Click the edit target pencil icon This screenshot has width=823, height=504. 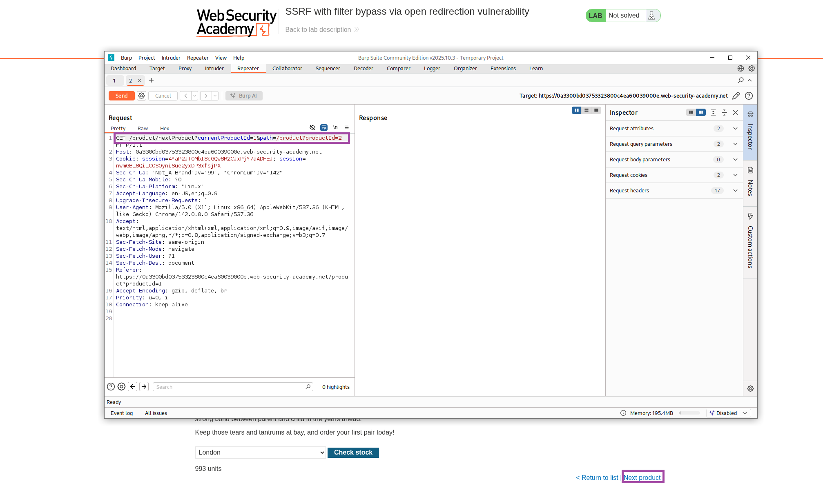pyautogui.click(x=736, y=96)
